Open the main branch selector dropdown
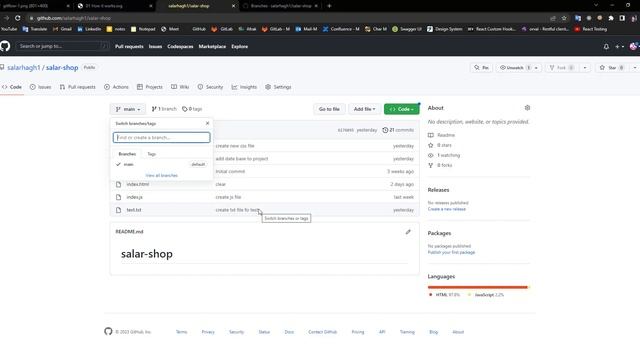 click(128, 109)
